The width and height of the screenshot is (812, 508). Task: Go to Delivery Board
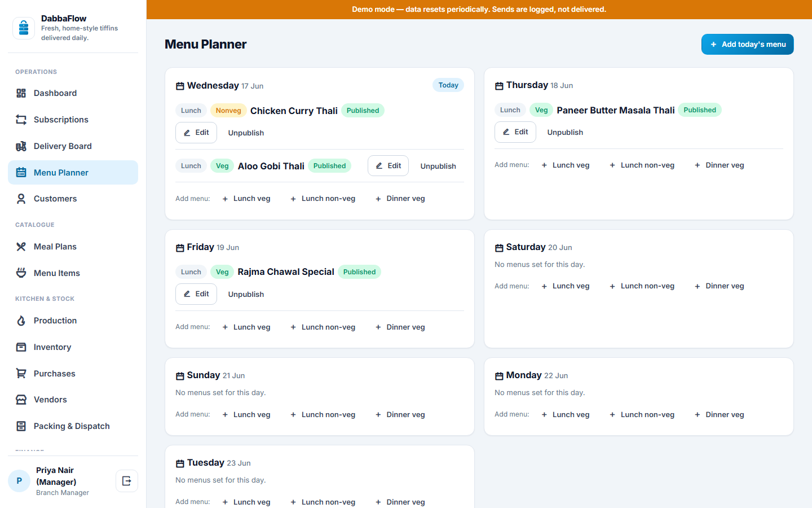pyautogui.click(x=73, y=146)
